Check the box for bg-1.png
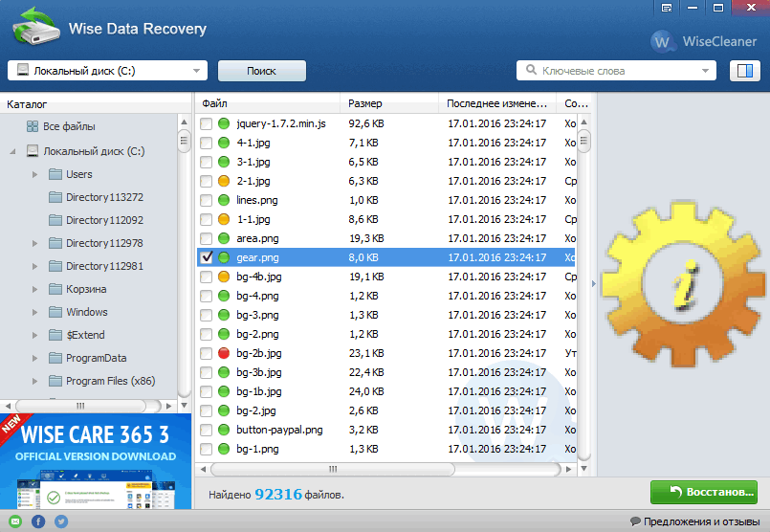770x532 pixels. 207,449
